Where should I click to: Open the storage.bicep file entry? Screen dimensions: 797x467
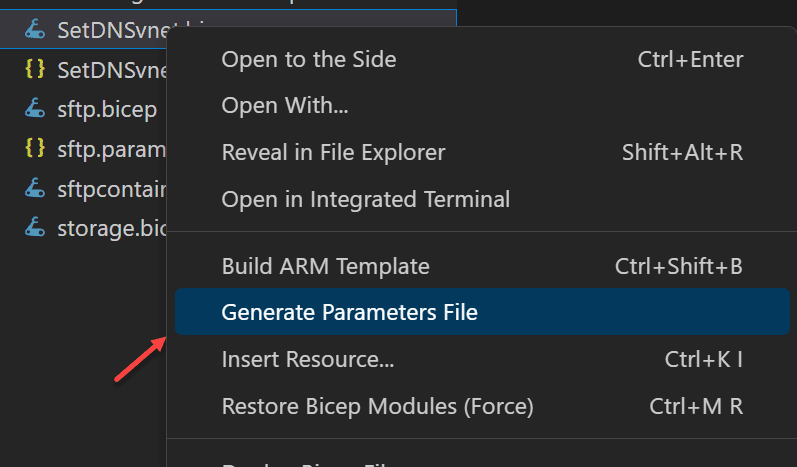click(111, 228)
